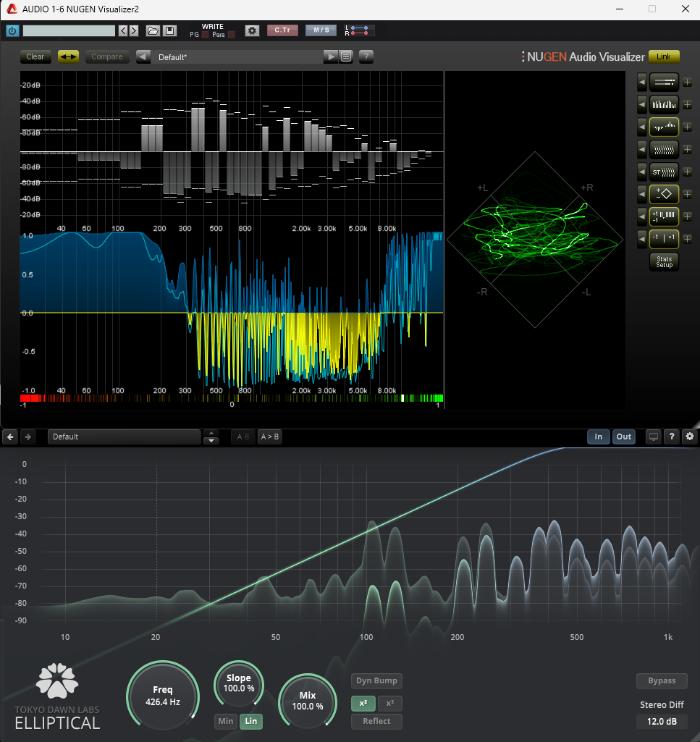Open the NUGEN preset list menu

(x=346, y=56)
